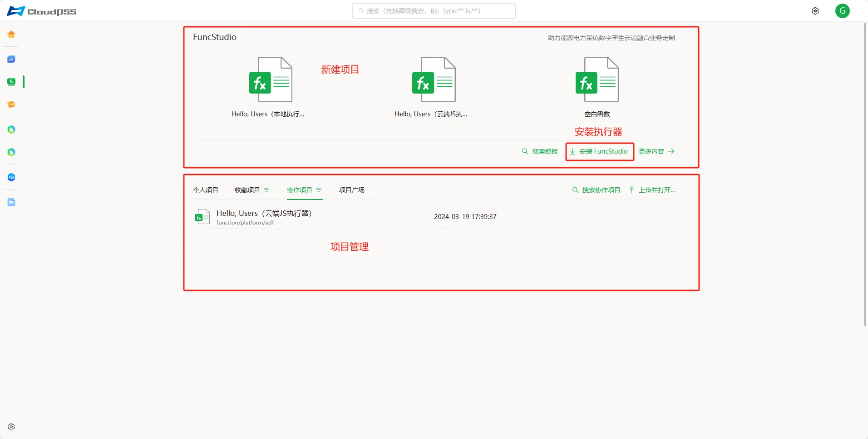Open the blue chart simulation icon in sidebar
This screenshot has height=439, width=868.
pos(11,60)
